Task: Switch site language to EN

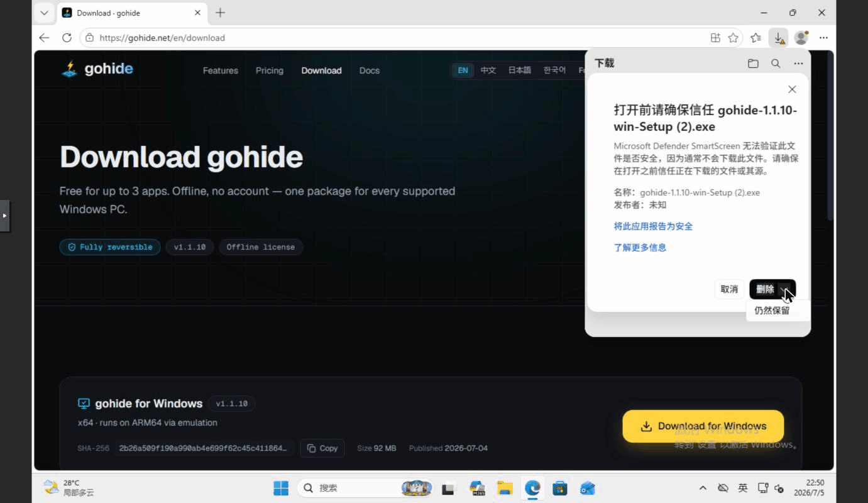Action: coord(463,70)
